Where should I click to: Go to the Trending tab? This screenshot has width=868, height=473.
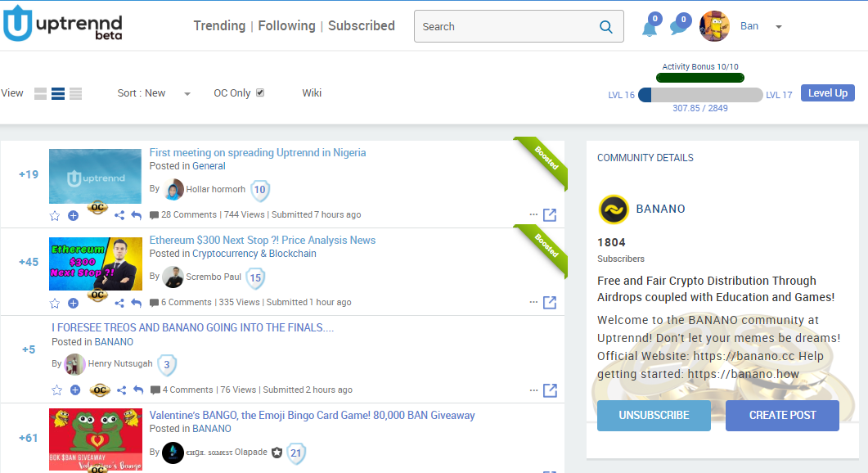[x=219, y=26]
